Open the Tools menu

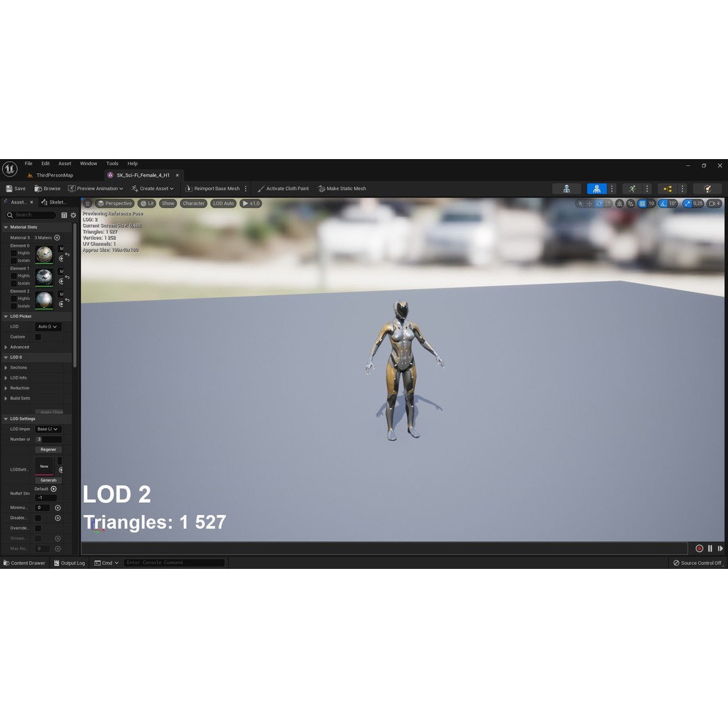click(112, 163)
